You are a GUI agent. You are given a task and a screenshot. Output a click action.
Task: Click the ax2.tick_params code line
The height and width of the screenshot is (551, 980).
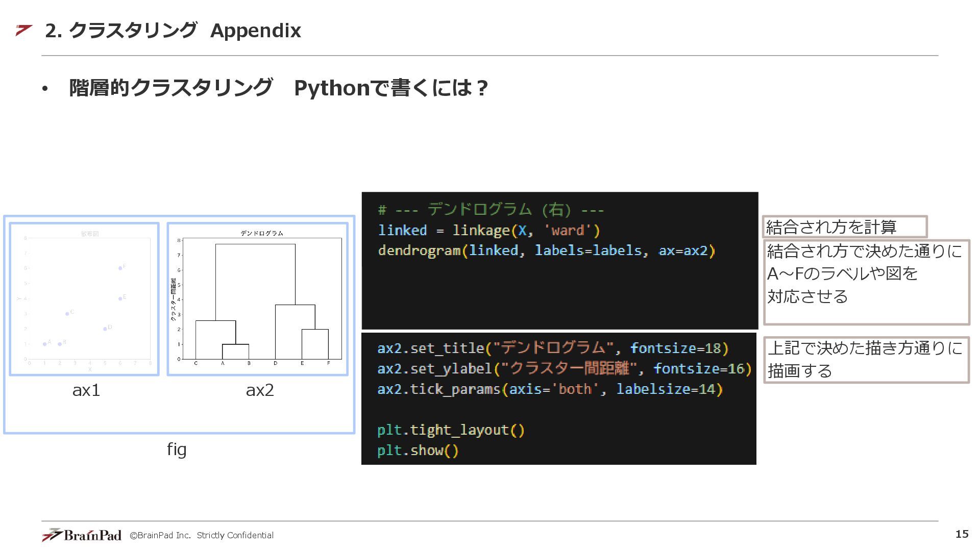550,389
